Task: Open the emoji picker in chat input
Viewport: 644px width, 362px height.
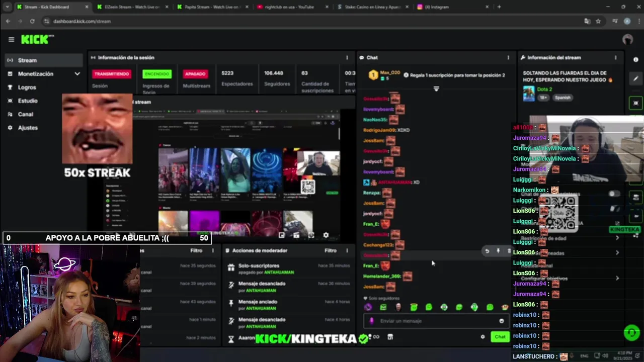Action: point(501,321)
